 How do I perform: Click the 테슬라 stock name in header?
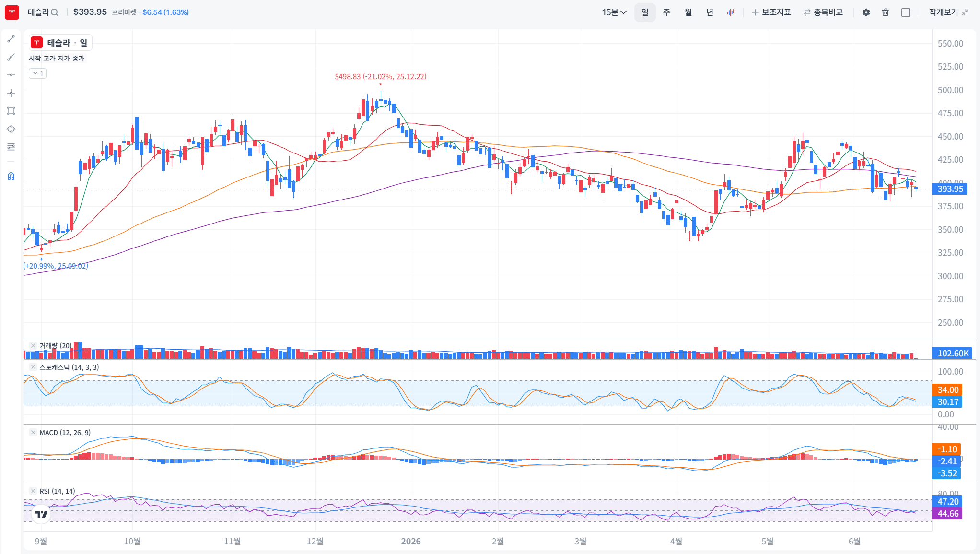pos(38,12)
